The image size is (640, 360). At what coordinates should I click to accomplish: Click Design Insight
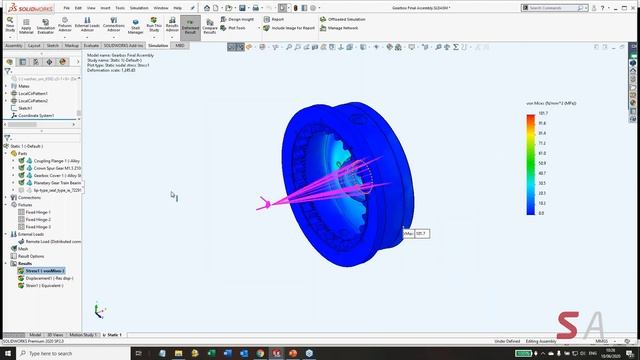237,19
